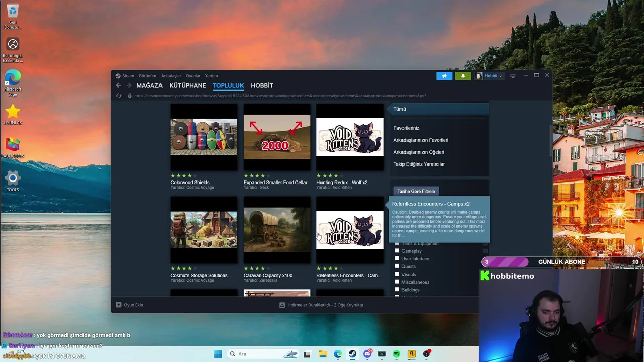This screenshot has height=362, width=644.
Task: Open Discord from the taskbar
Action: (367, 354)
